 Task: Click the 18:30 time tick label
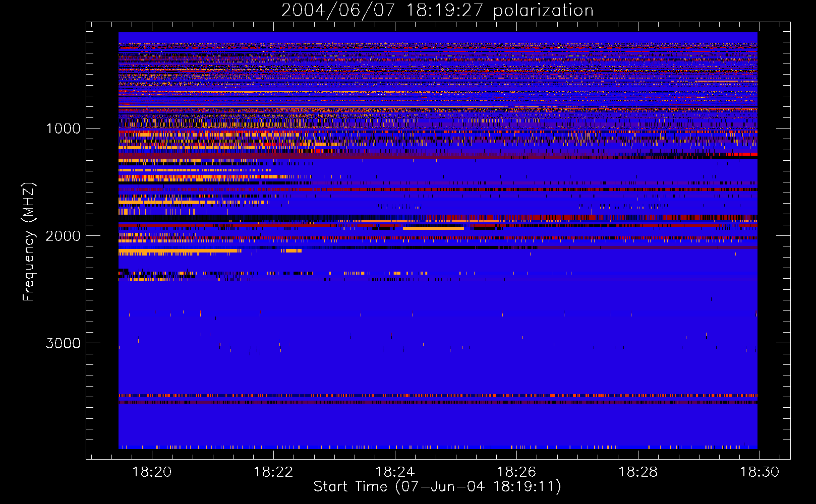pos(760,472)
